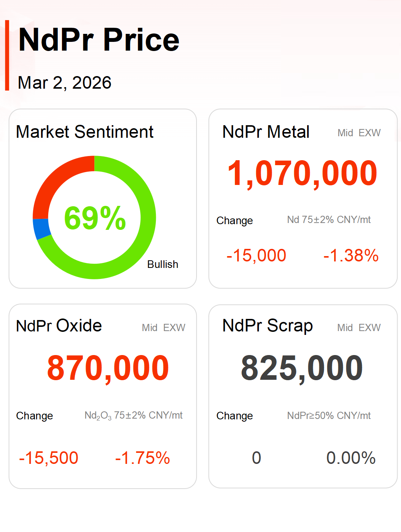Click the -1.38% percentage change
Screen dimensions: 401x532
[x=351, y=255]
